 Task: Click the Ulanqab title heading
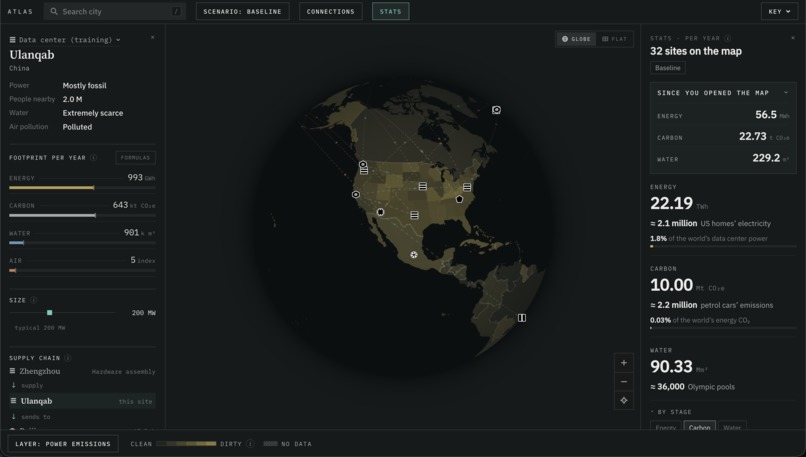click(x=32, y=55)
